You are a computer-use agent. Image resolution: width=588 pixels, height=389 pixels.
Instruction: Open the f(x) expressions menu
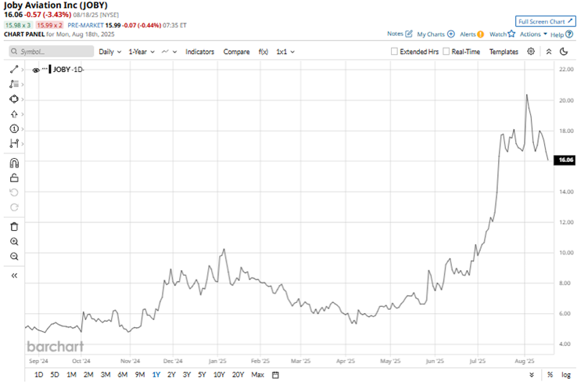(x=264, y=52)
